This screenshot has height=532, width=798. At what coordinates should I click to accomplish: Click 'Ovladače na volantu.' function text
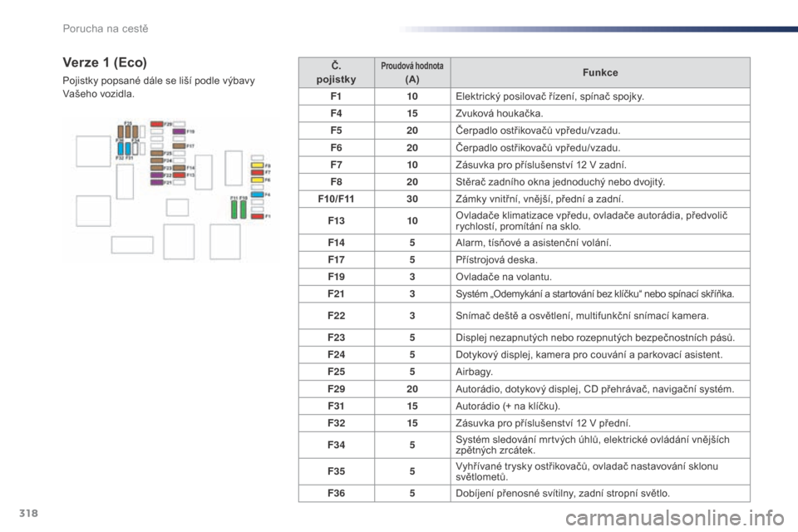[x=504, y=277]
